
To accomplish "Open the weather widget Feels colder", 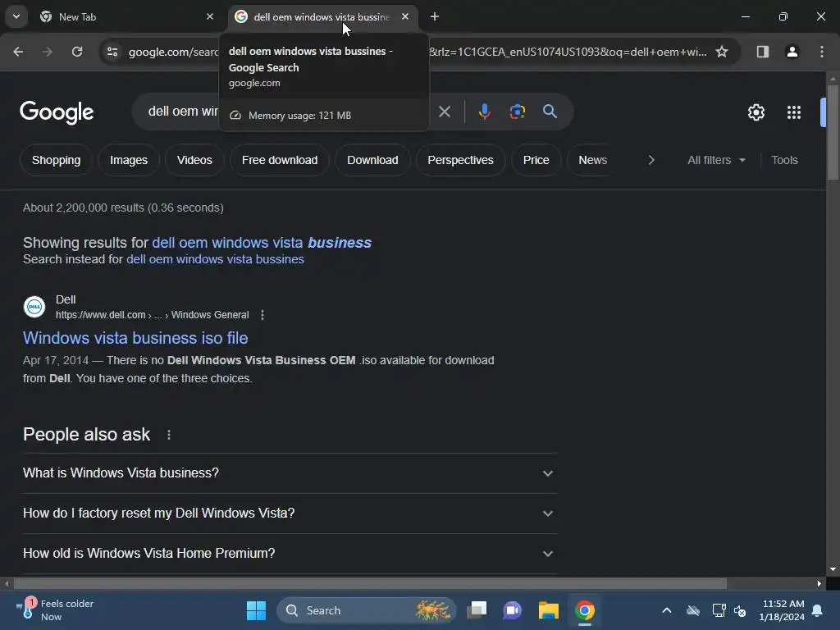I will pos(53,610).
